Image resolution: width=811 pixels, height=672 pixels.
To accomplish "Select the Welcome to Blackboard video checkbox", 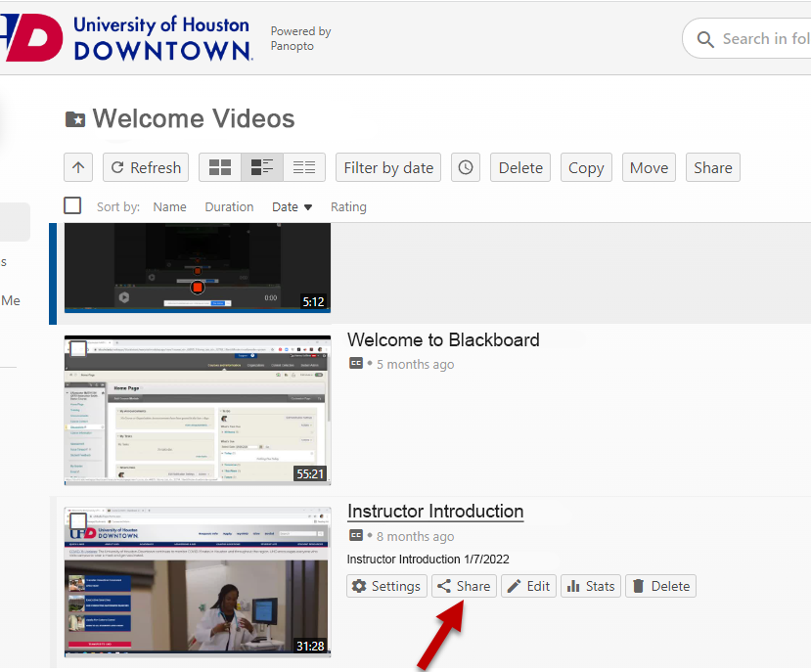I will click(78, 348).
